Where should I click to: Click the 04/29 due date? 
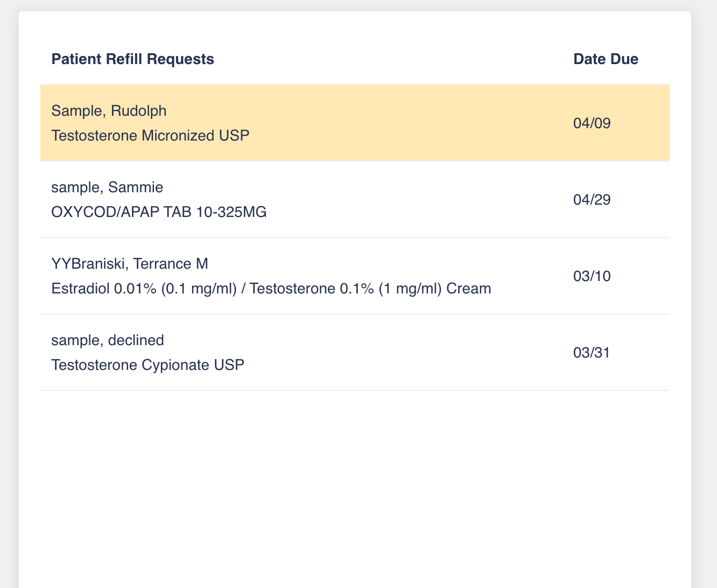tap(592, 200)
